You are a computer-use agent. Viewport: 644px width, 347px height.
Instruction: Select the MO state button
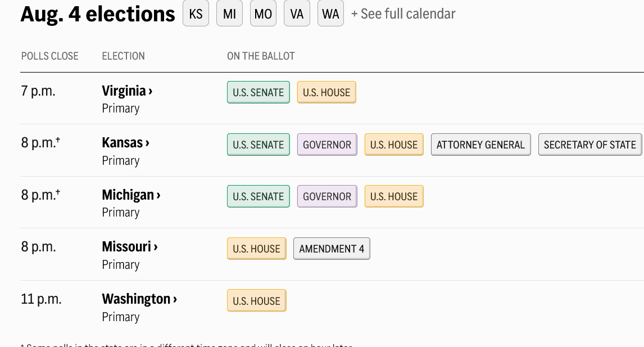coord(263,13)
